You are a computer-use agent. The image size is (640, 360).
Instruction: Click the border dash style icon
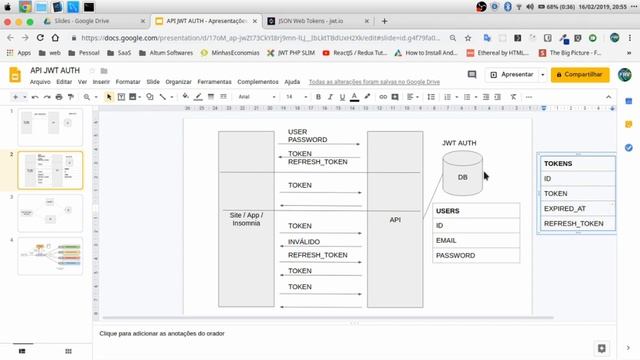pyautogui.click(x=223, y=97)
